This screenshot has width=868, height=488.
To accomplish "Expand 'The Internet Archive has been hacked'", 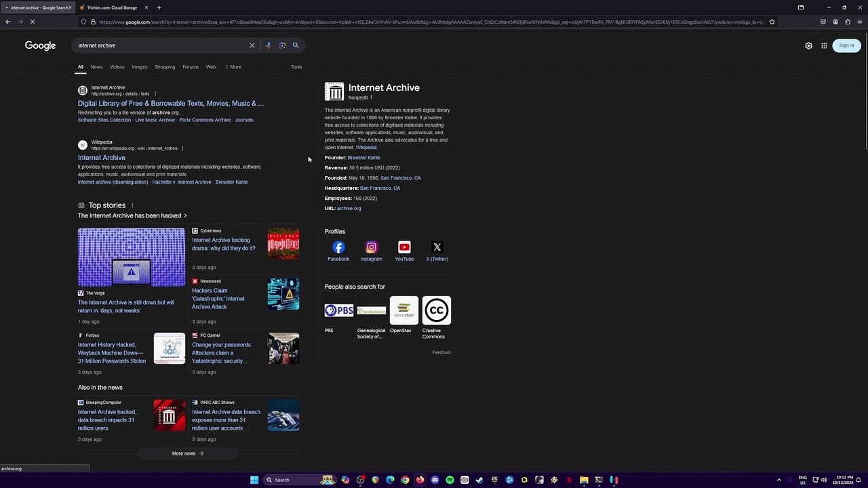I will (x=132, y=216).
